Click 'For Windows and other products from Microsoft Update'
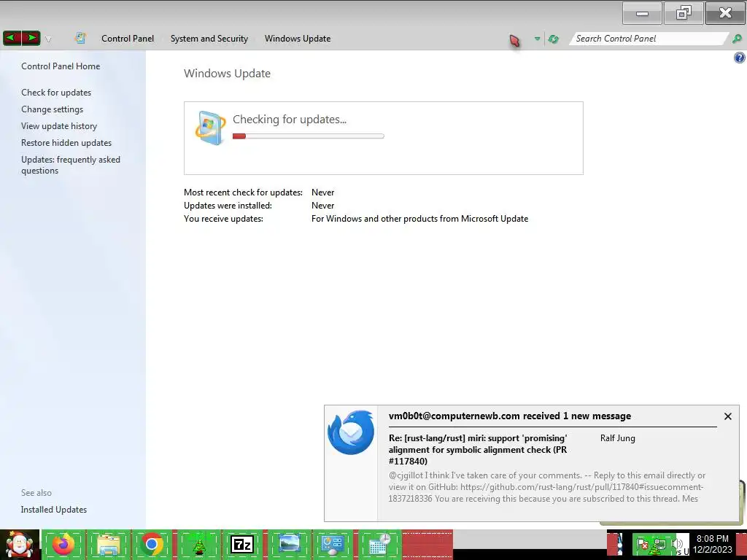Viewport: 747px width, 560px height. point(419,219)
